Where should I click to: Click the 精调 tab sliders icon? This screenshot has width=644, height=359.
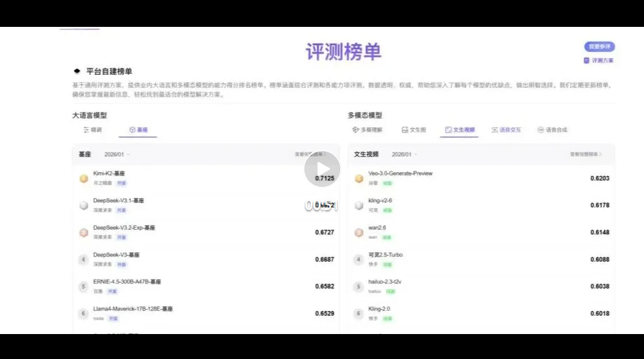(86, 130)
